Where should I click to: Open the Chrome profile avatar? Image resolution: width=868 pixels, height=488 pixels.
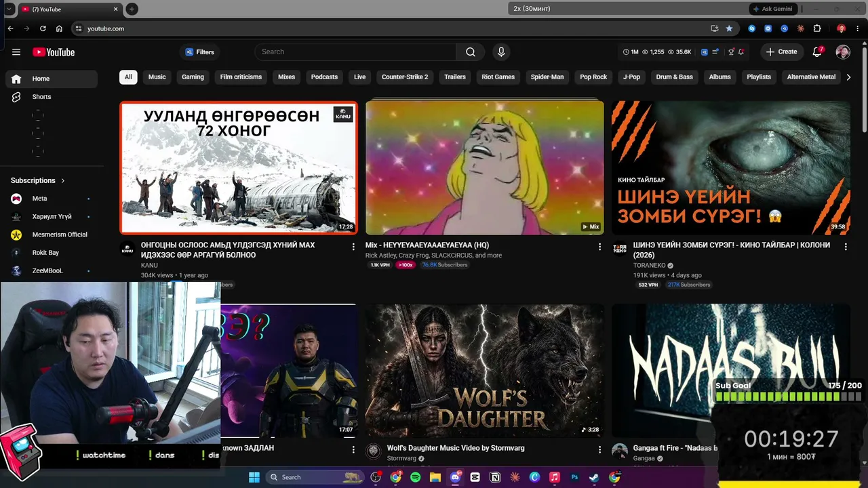[841, 28]
